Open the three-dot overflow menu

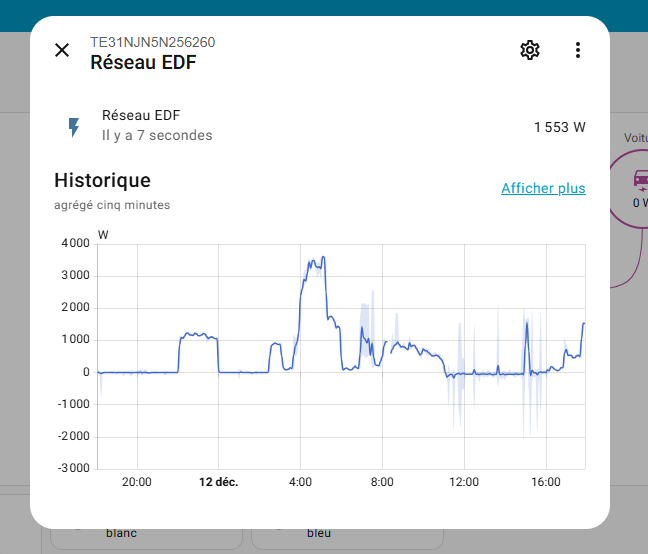(578, 50)
